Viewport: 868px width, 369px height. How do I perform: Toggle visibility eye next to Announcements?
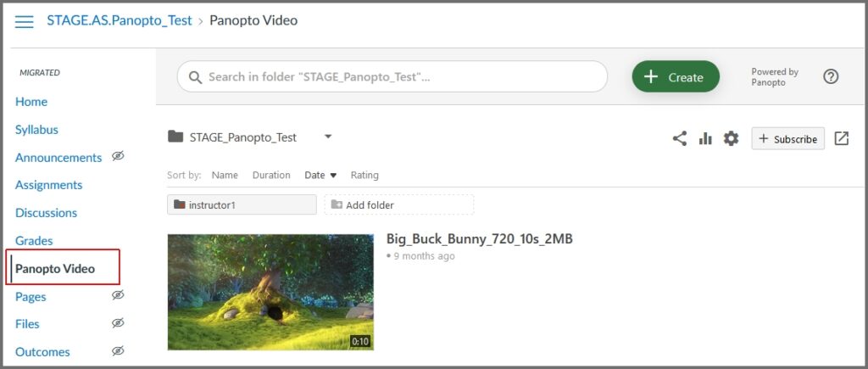click(117, 156)
